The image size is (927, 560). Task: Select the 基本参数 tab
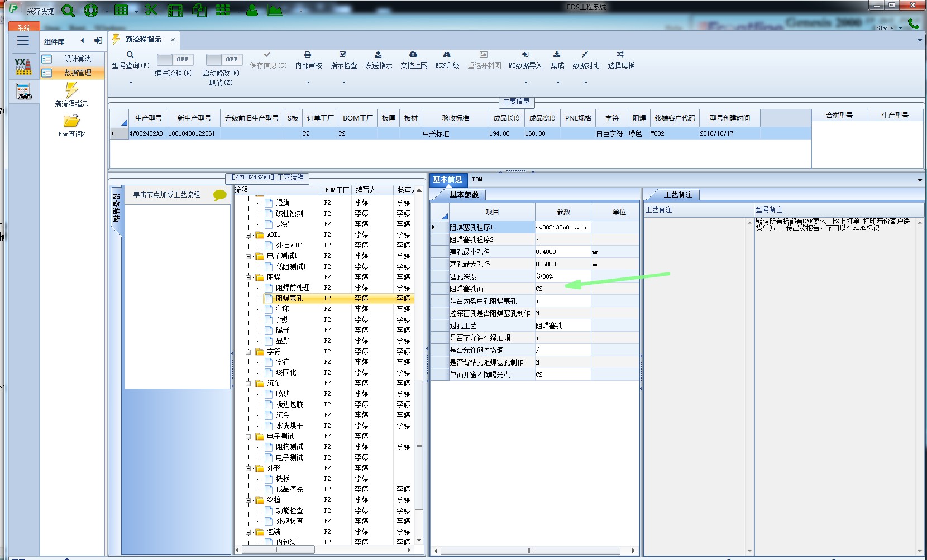point(464,194)
